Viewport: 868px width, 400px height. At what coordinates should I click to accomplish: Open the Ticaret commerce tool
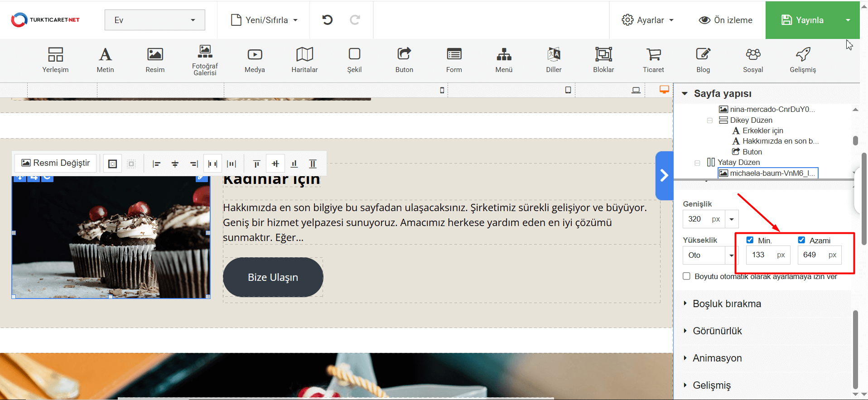(653, 60)
